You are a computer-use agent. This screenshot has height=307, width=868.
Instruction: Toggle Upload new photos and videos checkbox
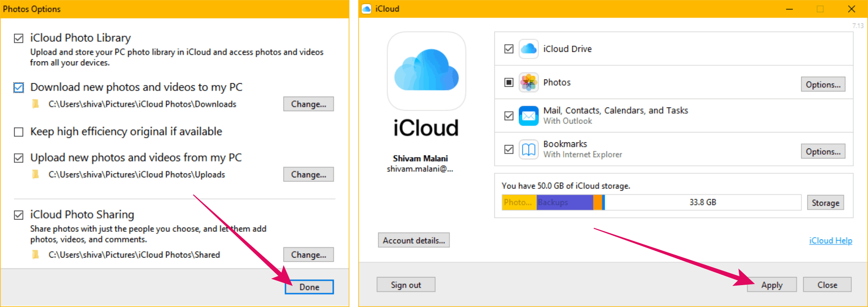(18, 158)
